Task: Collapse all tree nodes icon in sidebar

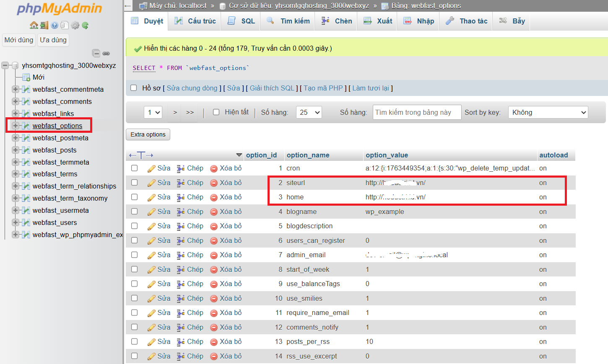Action: click(x=96, y=53)
